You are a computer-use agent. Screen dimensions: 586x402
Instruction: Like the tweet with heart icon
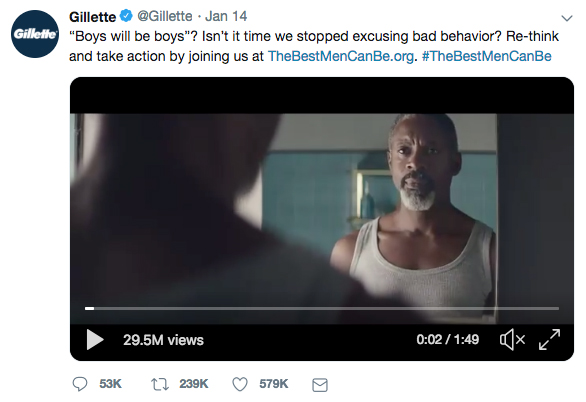(240, 384)
